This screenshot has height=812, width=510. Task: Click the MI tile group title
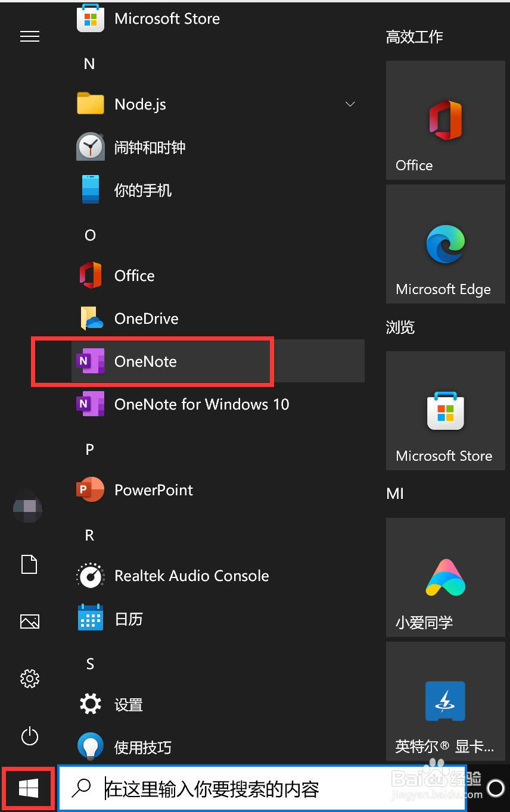pos(395,494)
